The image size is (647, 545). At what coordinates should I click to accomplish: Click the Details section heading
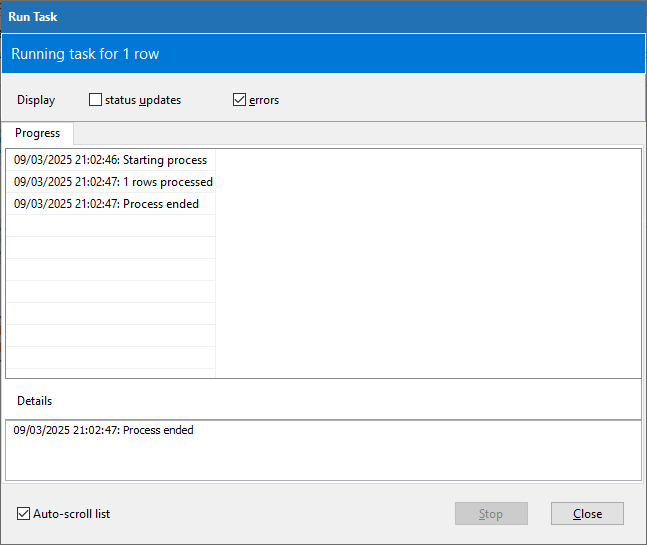point(35,400)
